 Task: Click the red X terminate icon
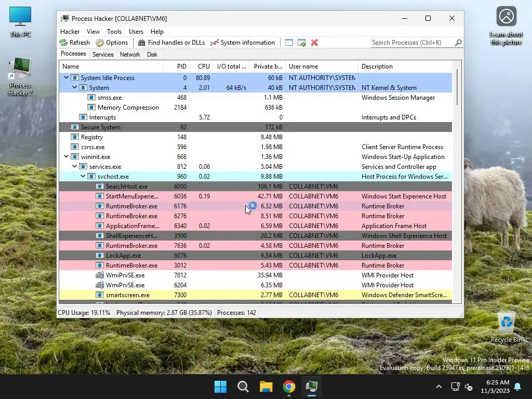[314, 43]
